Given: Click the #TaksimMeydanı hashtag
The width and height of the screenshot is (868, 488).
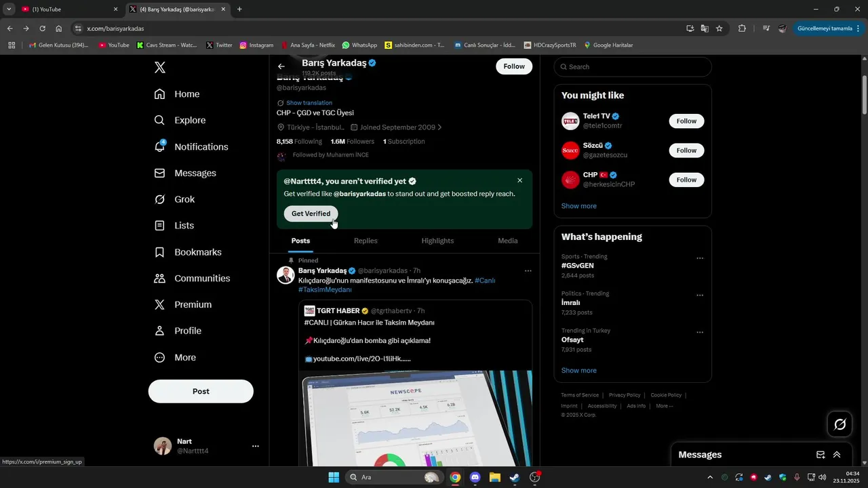Looking at the screenshot, I should pyautogui.click(x=325, y=290).
